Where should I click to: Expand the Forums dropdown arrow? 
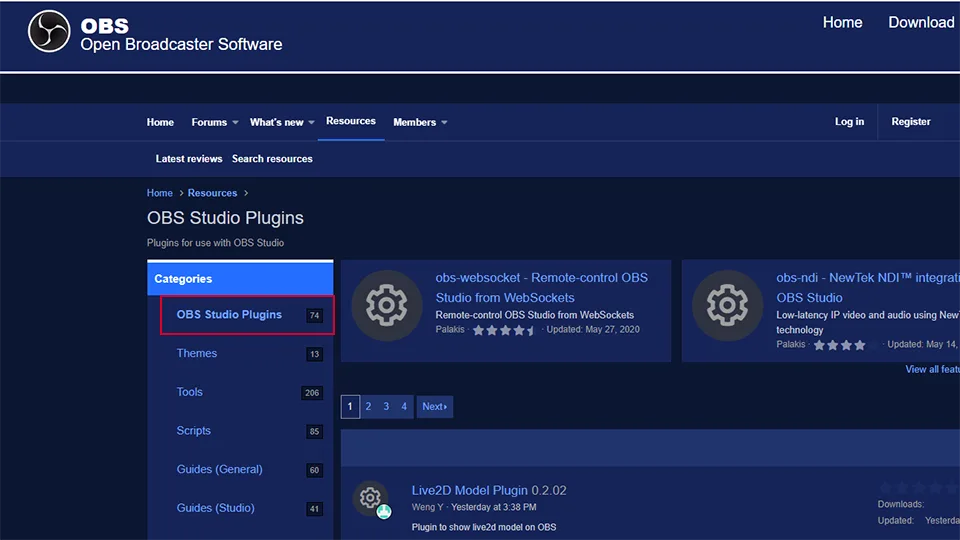235,122
